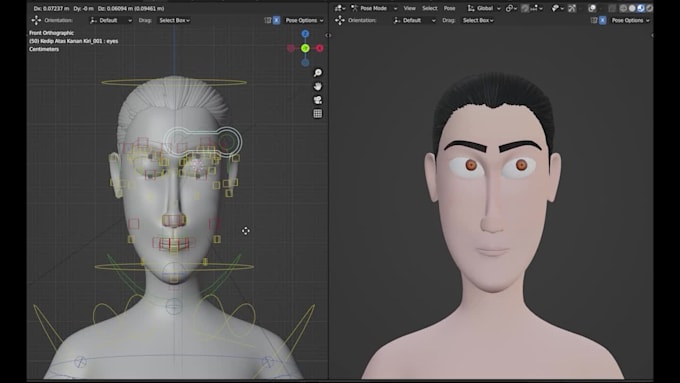Click faded negative X axis on gizmo
Screen dimensions: 680x383
tap(291, 48)
